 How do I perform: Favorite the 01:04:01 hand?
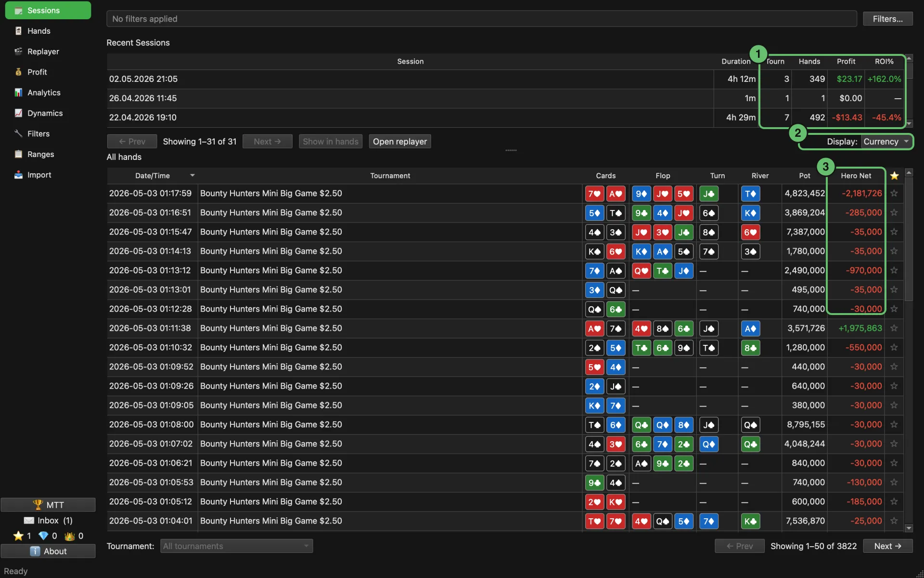click(894, 521)
